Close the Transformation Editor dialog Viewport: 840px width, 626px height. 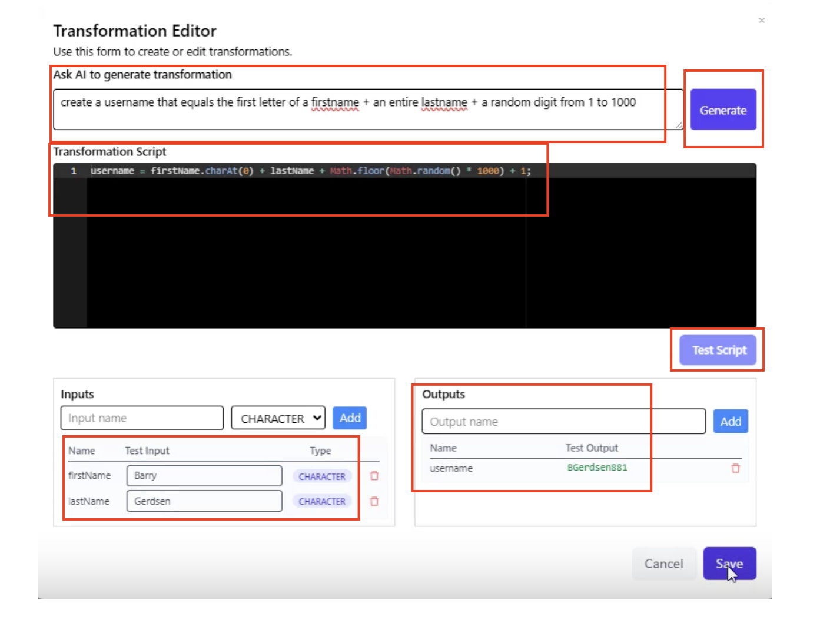pyautogui.click(x=762, y=21)
